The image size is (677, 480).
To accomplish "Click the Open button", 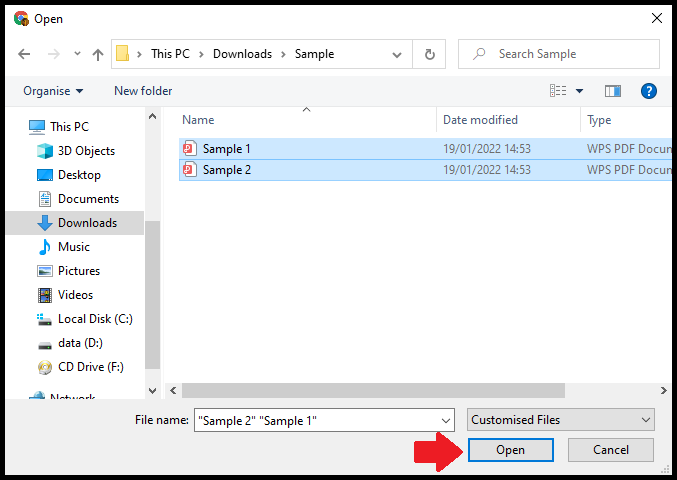I will point(510,450).
